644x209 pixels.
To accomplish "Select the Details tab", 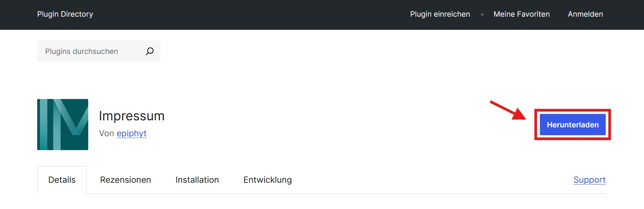I will (62, 180).
